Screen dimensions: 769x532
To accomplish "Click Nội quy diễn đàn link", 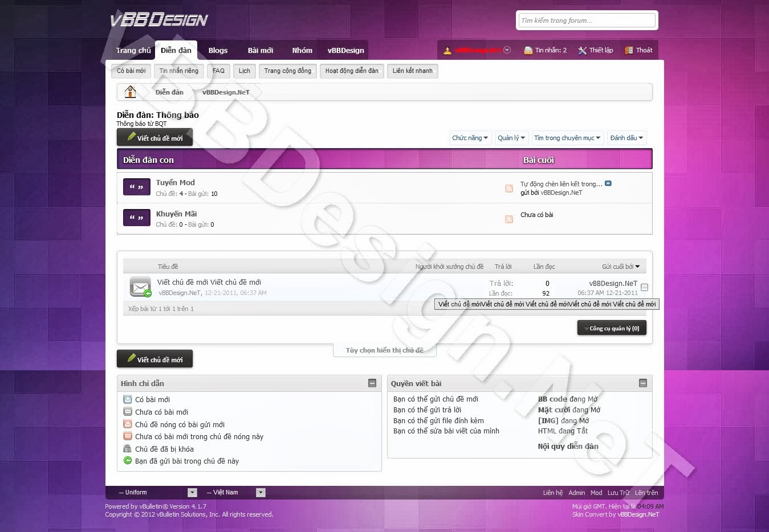I will [x=568, y=446].
